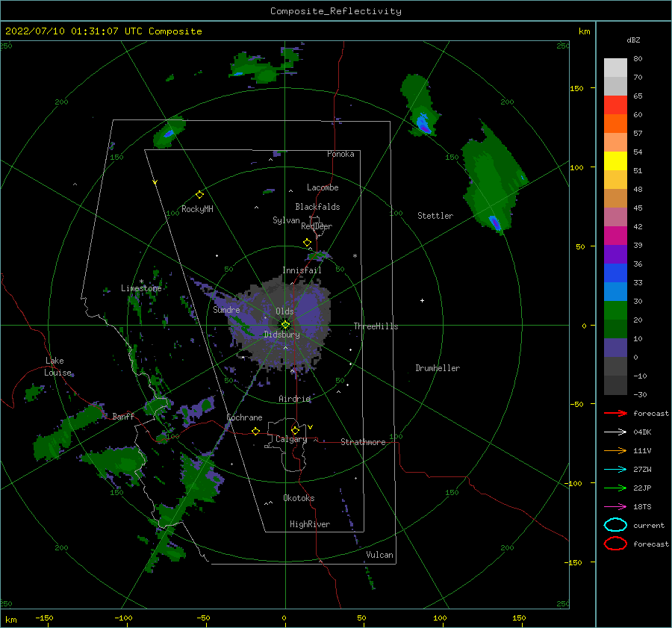
Task: Click the Limestone label
Action: pyautogui.click(x=141, y=288)
